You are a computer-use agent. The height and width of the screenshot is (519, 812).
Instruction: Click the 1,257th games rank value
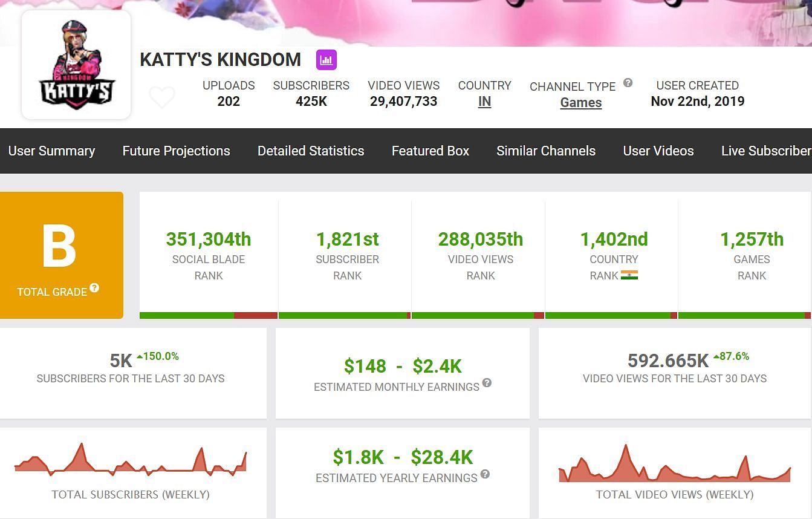pos(752,239)
